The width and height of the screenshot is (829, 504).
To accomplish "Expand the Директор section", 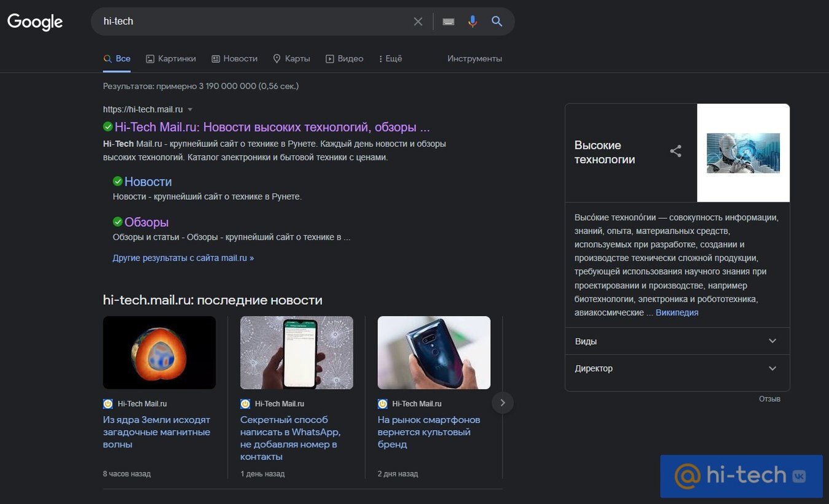I will (x=677, y=368).
